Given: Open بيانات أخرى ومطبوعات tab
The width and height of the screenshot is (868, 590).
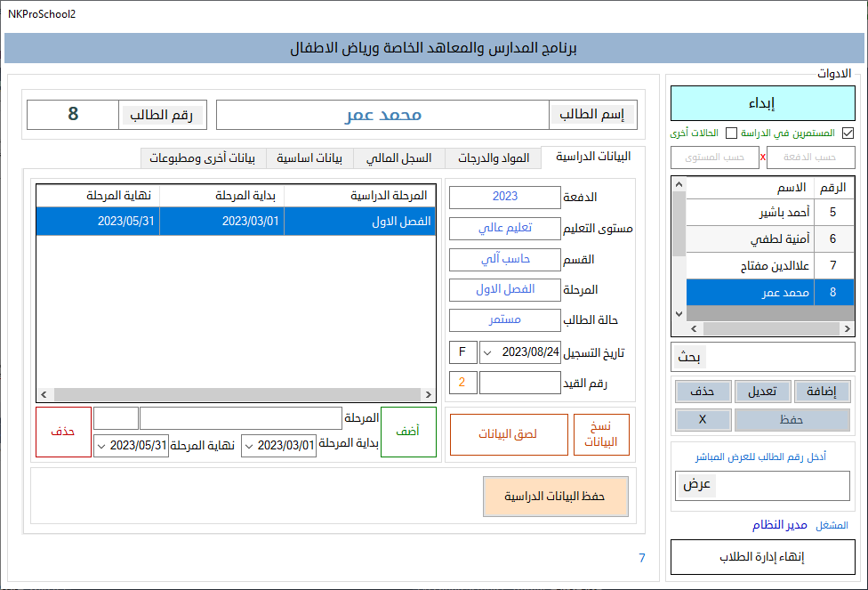Looking at the screenshot, I should (203, 158).
